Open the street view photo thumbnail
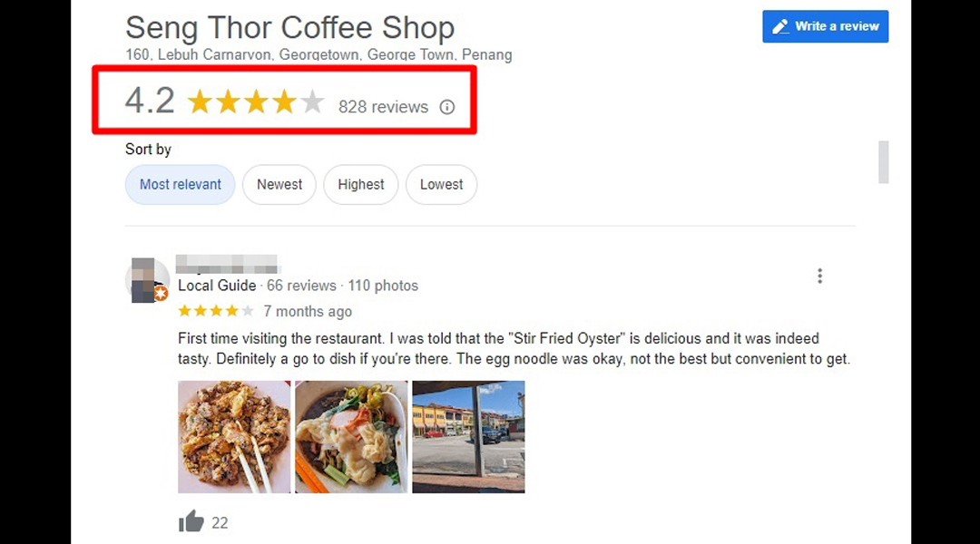Viewport: 980px width, 544px height. pos(468,437)
